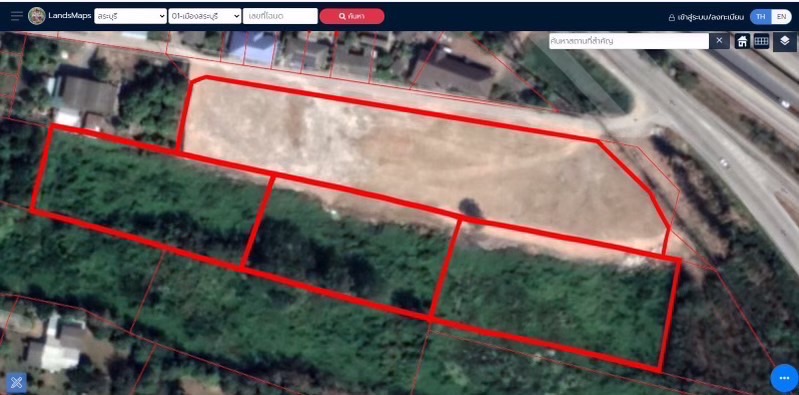Open the blue more-options chat bubble
Image resolution: width=799 pixels, height=395 pixels.
point(784,378)
